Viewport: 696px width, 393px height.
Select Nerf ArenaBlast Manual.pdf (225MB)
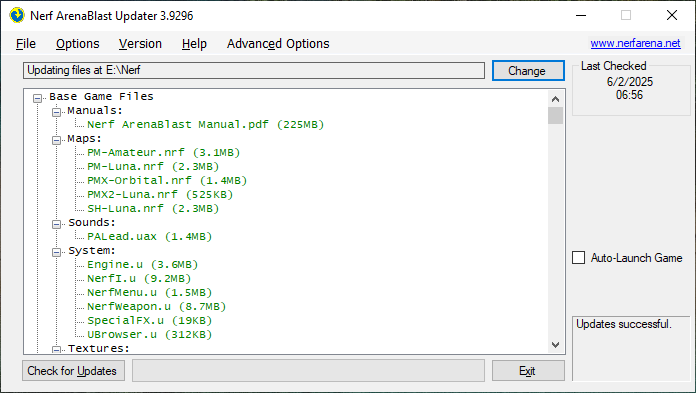206,124
